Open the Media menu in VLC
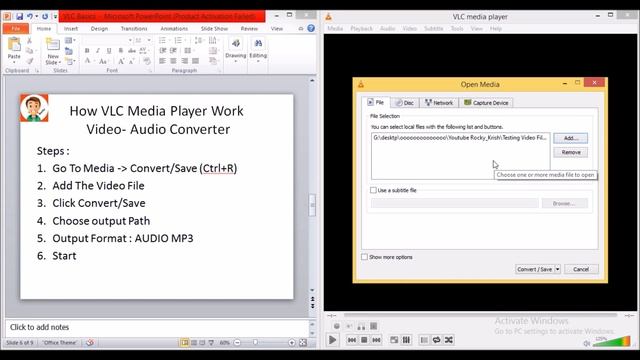The image size is (640, 360). (x=335, y=29)
